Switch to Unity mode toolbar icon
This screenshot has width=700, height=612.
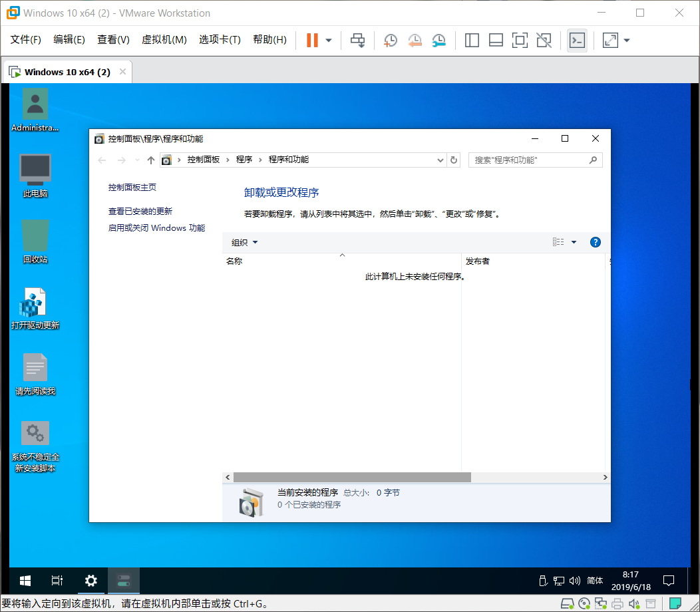pos(544,40)
